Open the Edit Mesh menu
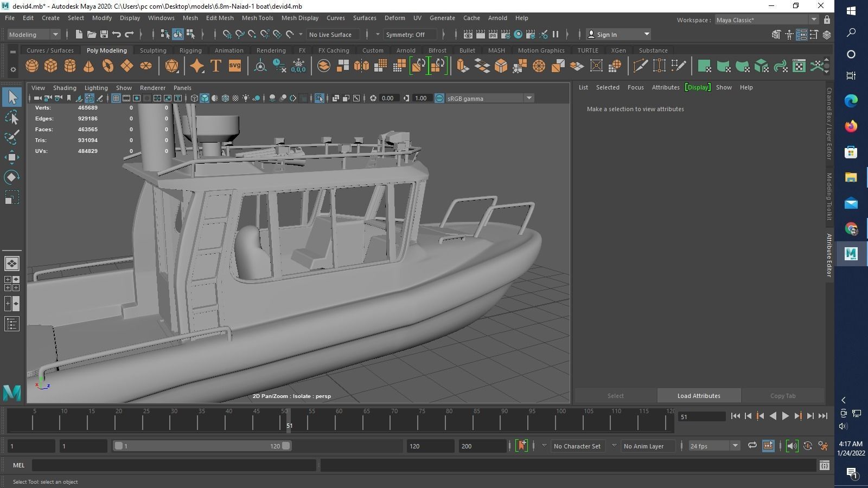 pos(220,18)
